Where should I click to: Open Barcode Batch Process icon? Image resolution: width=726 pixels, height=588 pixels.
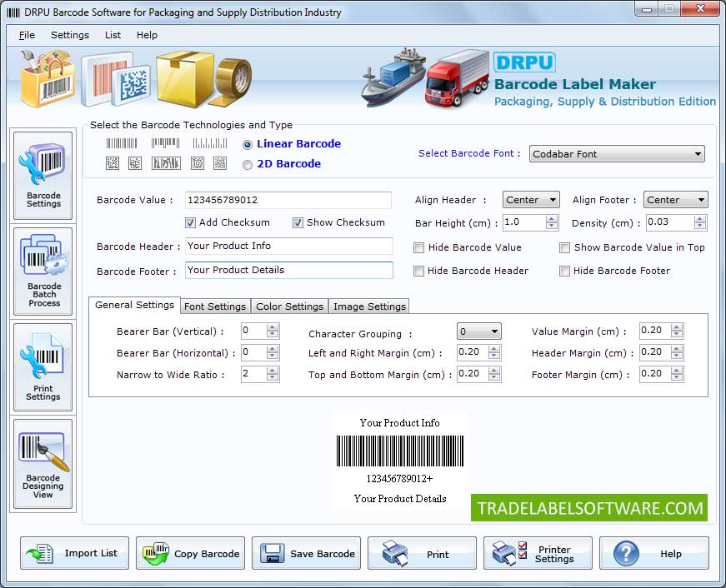click(x=43, y=272)
